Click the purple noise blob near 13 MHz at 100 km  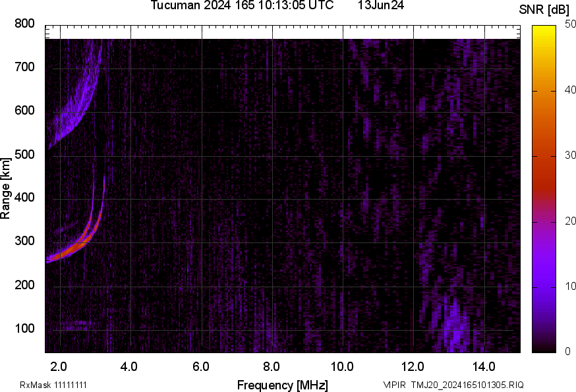[x=455, y=327]
